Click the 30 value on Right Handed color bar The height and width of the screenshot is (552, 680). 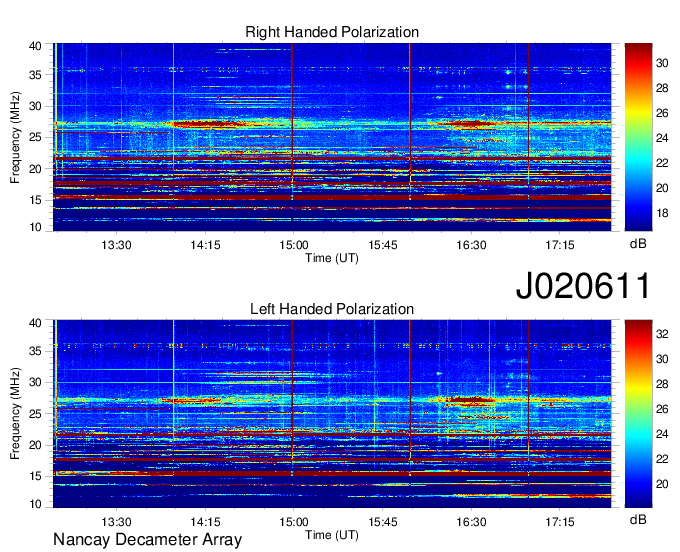(x=662, y=63)
